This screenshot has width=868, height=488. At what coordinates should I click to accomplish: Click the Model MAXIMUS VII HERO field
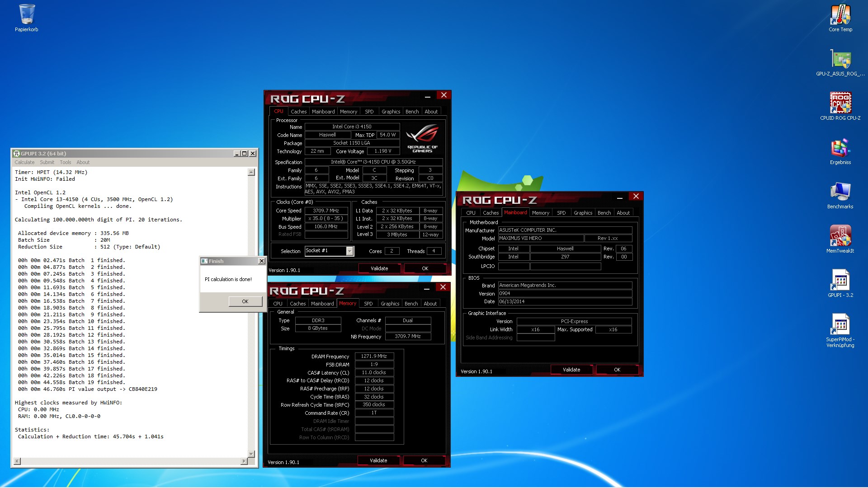pos(541,238)
